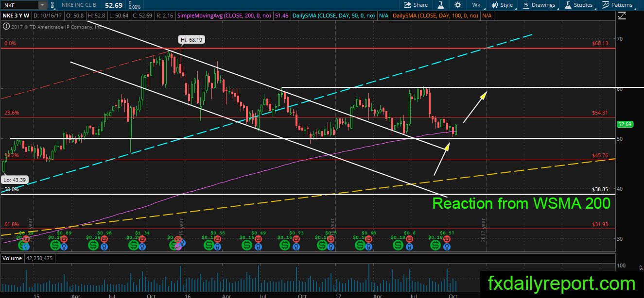Click the Lo: 43.39 price bubble
This screenshot has height=298, width=644.
[14, 180]
